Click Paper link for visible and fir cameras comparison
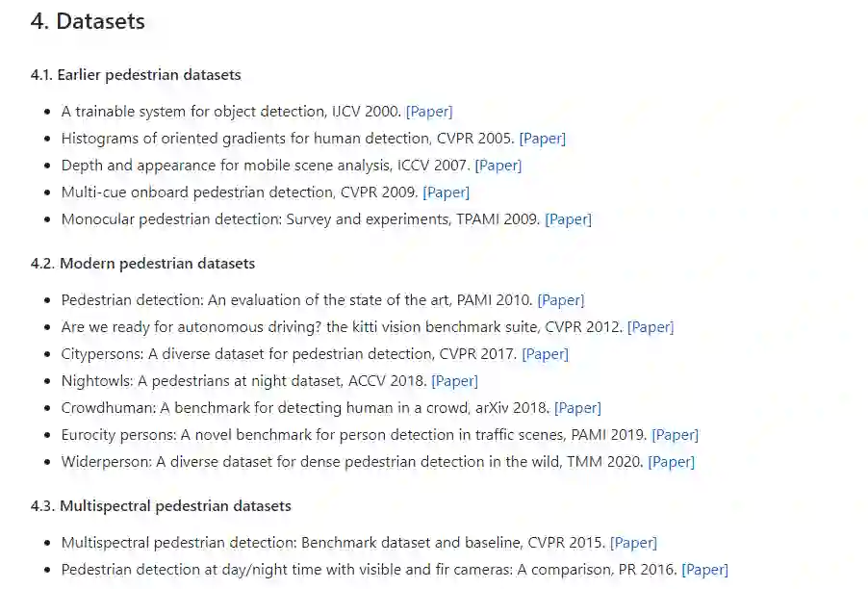The height and width of the screenshot is (589, 868). 705,570
